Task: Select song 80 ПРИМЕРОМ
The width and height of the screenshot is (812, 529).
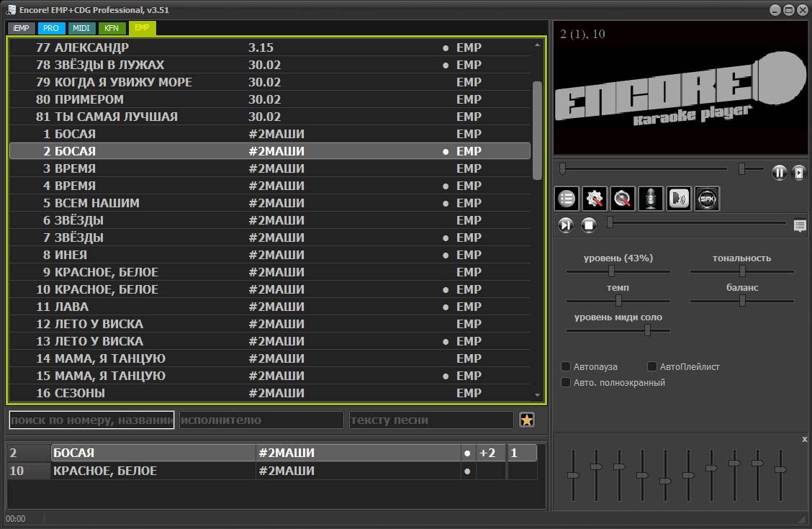Action: (x=270, y=99)
